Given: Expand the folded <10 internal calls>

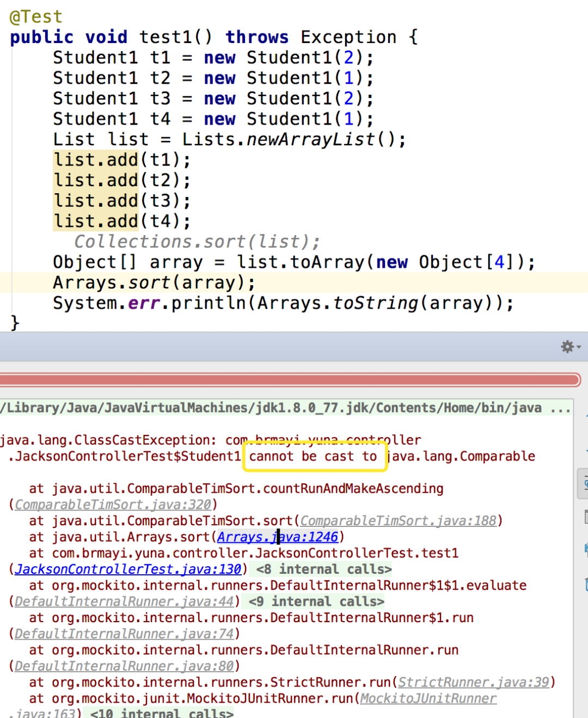Looking at the screenshot, I should tap(162, 713).
